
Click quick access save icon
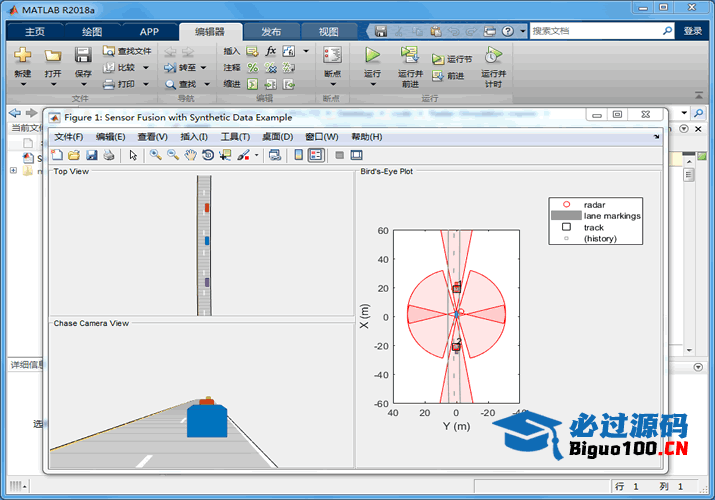380,31
